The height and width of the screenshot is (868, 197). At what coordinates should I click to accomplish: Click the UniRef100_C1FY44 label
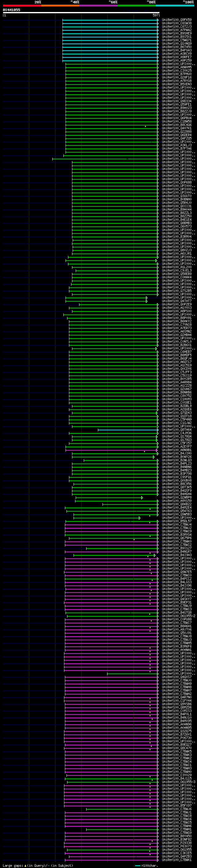pyautogui.click(x=177, y=701)
